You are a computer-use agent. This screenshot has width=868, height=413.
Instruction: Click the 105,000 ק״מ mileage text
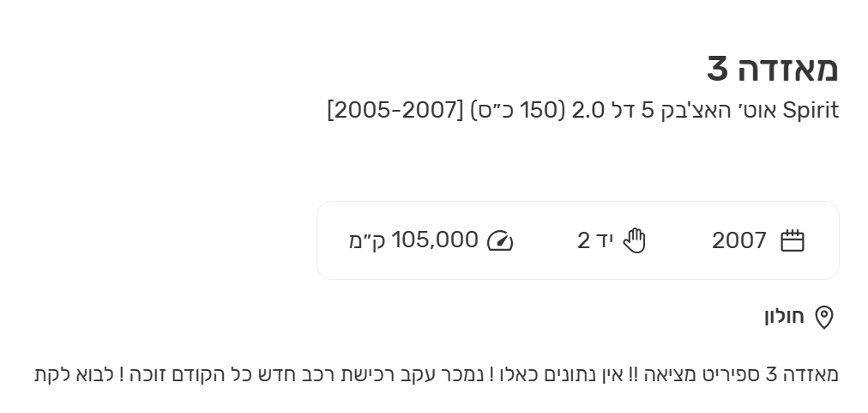pos(413,241)
